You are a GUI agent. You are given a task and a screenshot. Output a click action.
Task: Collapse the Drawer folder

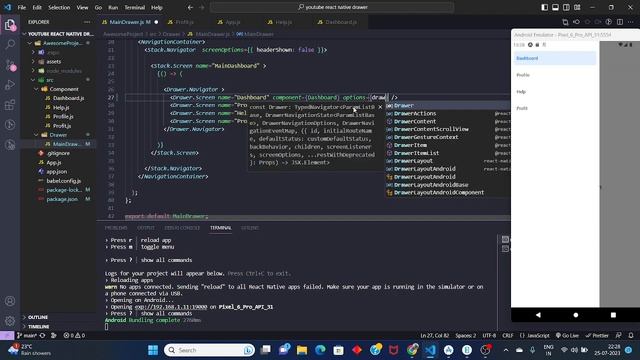point(58,135)
